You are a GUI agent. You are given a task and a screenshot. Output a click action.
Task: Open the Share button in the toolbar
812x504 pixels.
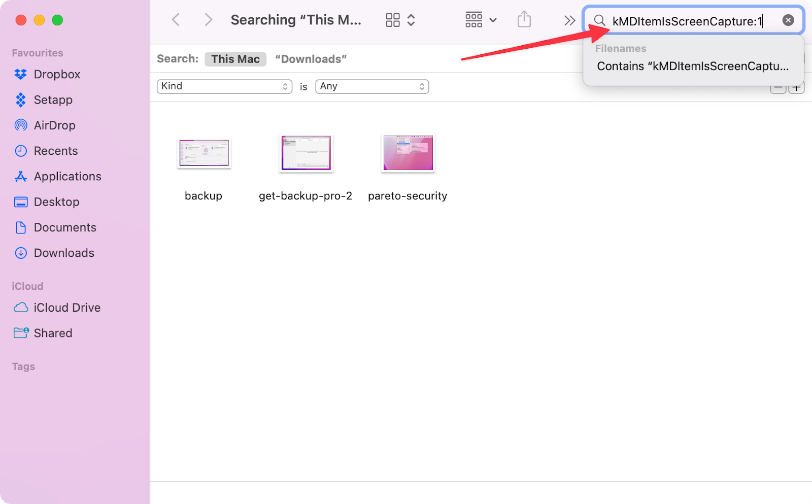coord(524,19)
